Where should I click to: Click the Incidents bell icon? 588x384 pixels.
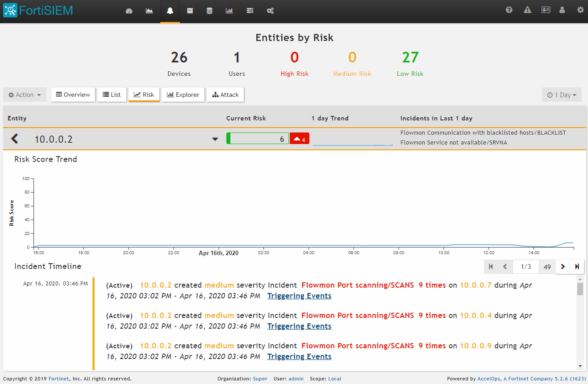170,11
